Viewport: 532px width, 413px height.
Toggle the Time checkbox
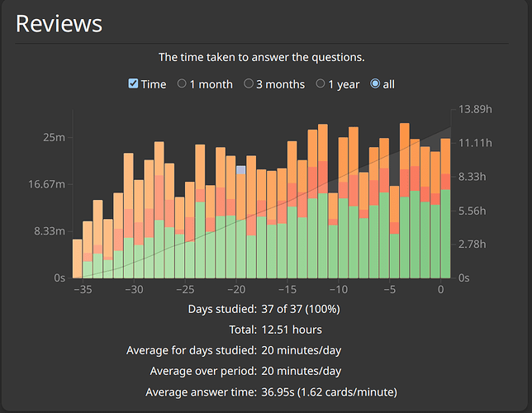tap(134, 84)
